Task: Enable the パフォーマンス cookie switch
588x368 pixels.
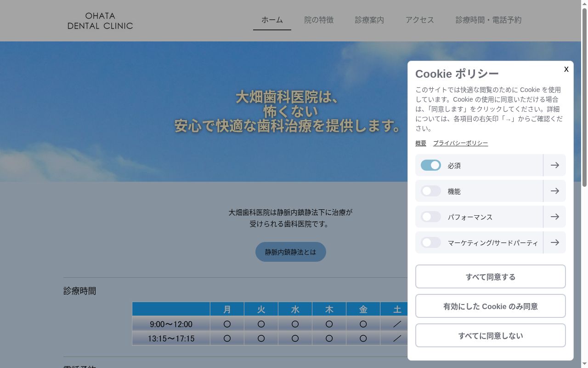Action: tap(431, 217)
